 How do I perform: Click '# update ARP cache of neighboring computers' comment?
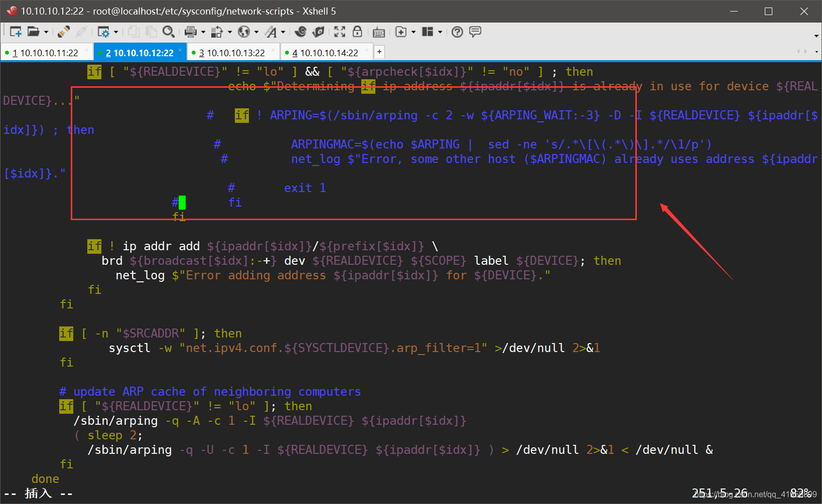coord(210,392)
